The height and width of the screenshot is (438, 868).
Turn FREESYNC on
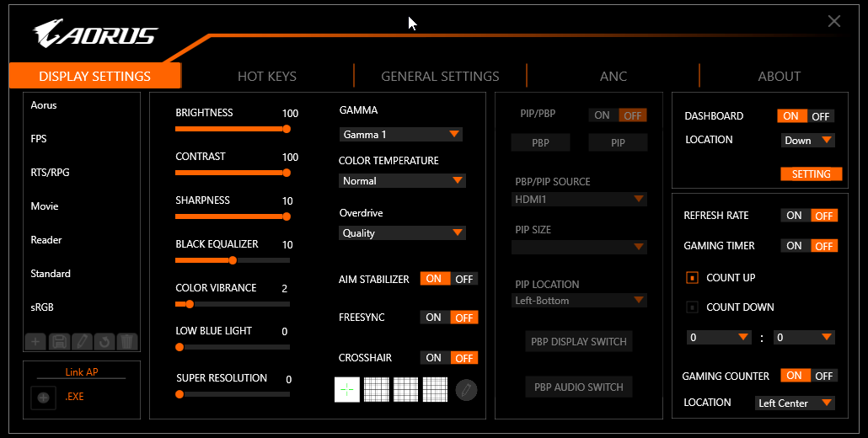(433, 318)
